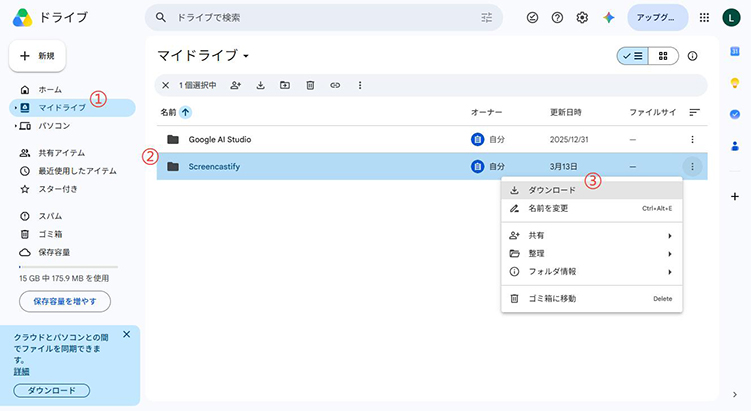Open search filter options in search bar
Viewport: 751px width, 411px height.
point(486,18)
